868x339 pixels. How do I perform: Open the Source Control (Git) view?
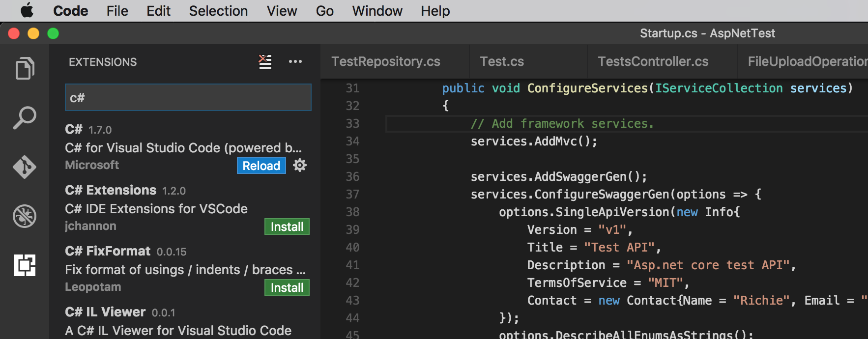coord(25,167)
